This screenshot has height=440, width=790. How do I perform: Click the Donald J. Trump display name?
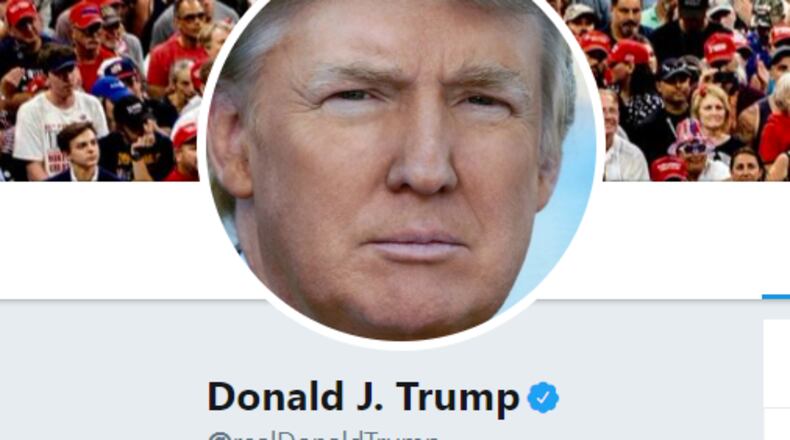[363, 397]
